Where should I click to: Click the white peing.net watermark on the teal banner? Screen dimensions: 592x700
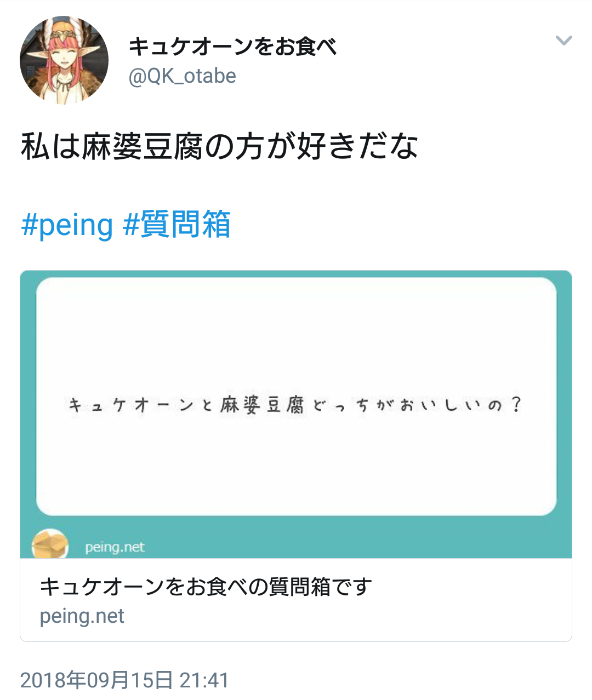tap(115, 547)
